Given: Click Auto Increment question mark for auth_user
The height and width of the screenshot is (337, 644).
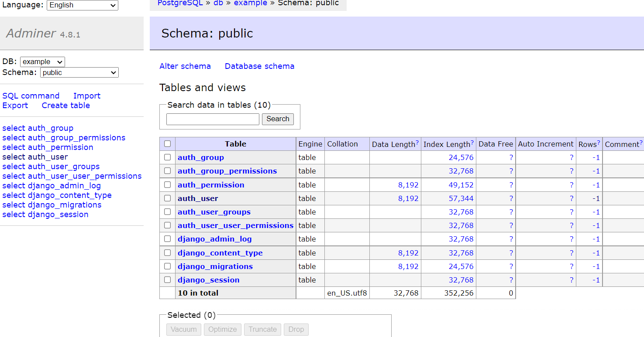Looking at the screenshot, I should (571, 198).
